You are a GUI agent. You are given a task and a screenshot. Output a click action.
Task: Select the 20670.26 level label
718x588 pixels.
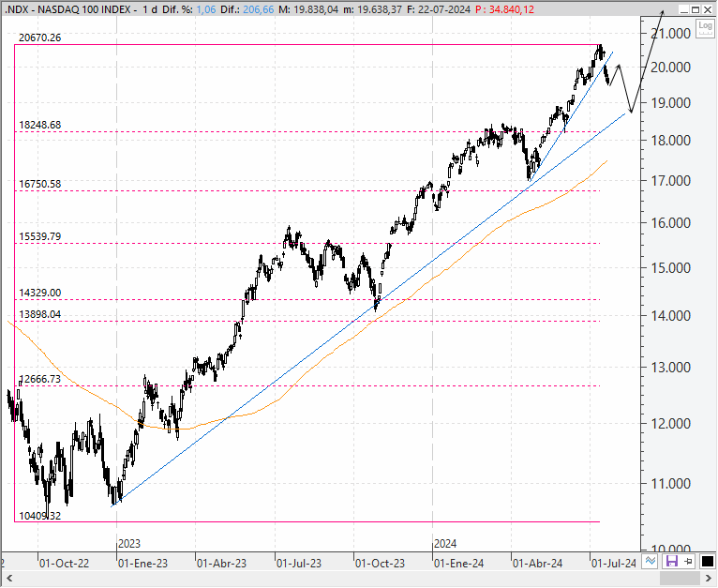(40, 38)
